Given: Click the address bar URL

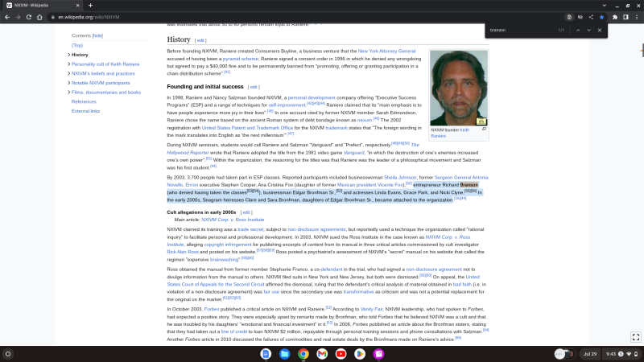Looking at the screenshot, I should coord(89,17).
